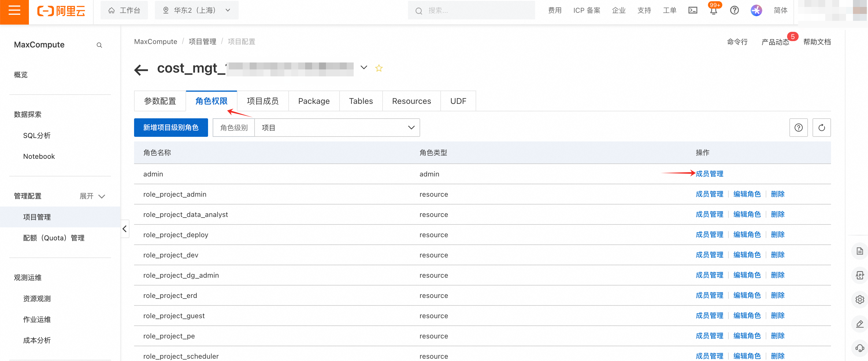
Task: Open the notifications bell
Action: pos(713,10)
